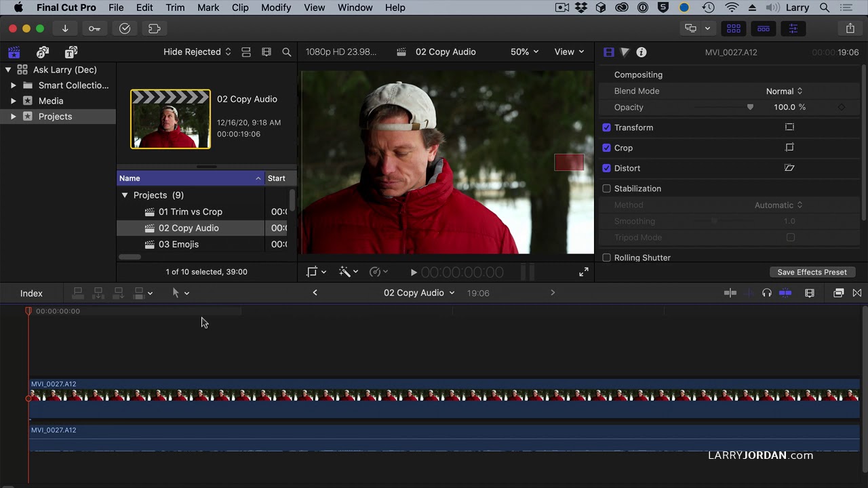Open the Video inspector tab icon

(609, 52)
